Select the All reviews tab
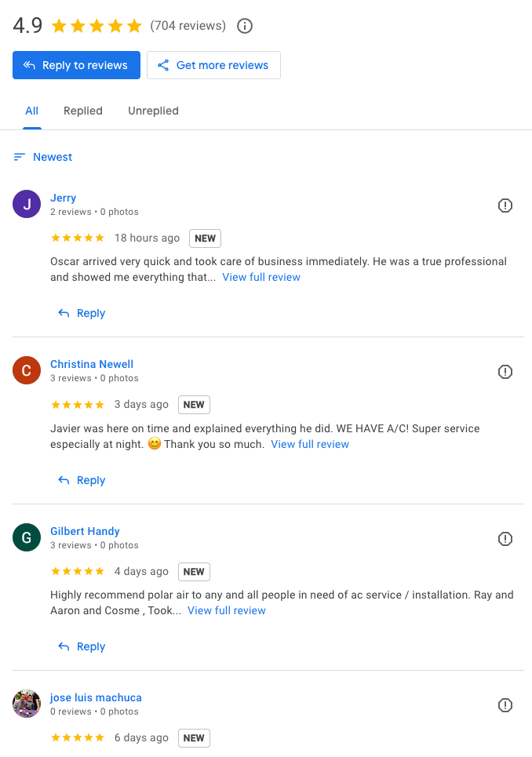The image size is (532, 757). 31,111
